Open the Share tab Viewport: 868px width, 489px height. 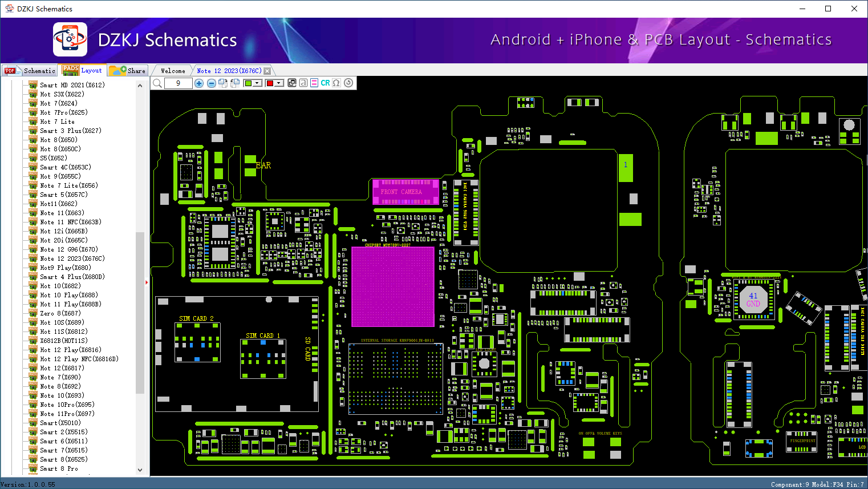[128, 71]
